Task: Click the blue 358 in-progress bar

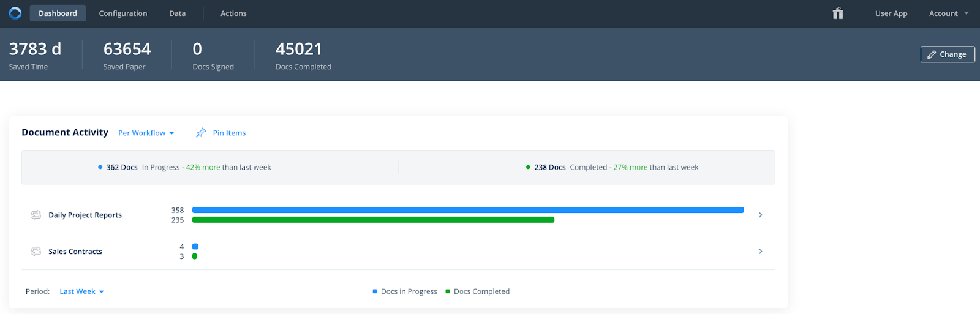Action: coord(468,210)
